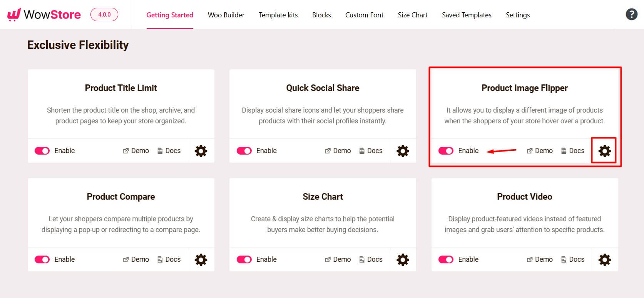Image resolution: width=644 pixels, height=298 pixels.
Task: Click the Demo external-link icon for Quick Social Share
Action: (328, 150)
